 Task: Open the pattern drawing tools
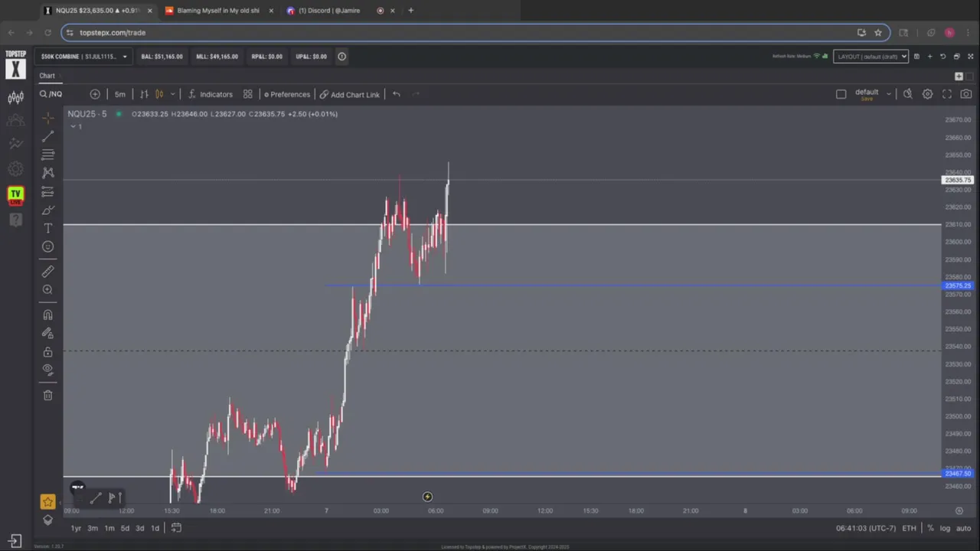[47, 173]
